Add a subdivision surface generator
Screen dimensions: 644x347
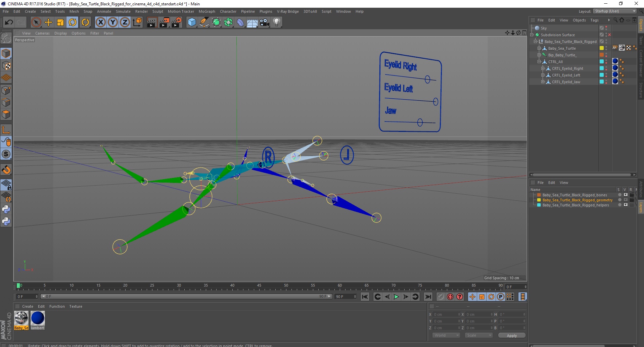[217, 22]
